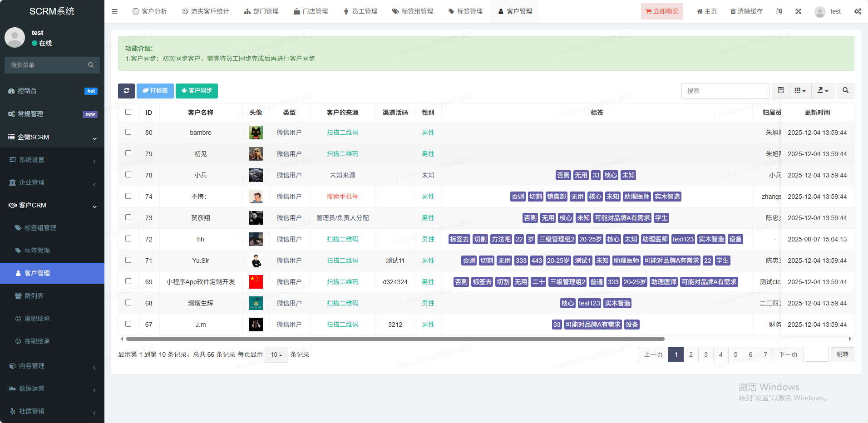The image size is (868, 423).
Task: Click the table search magnifier icon
Action: click(x=845, y=91)
